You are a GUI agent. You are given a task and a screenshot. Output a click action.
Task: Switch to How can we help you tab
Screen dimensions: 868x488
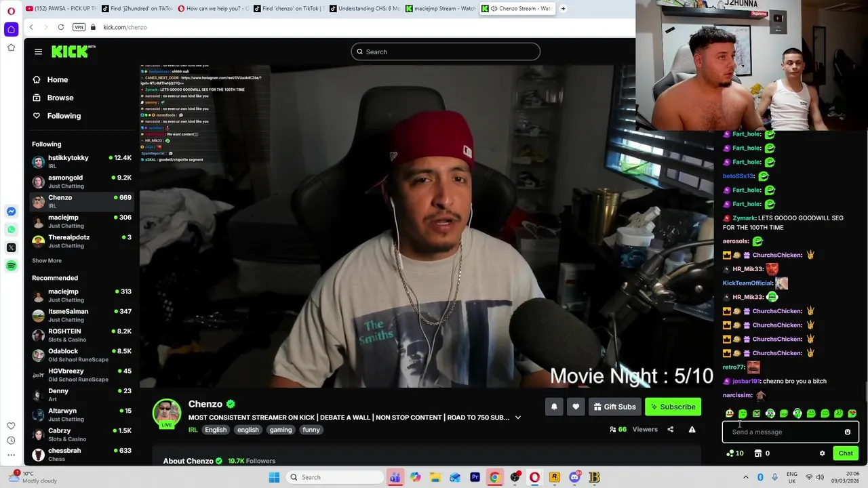(x=214, y=9)
